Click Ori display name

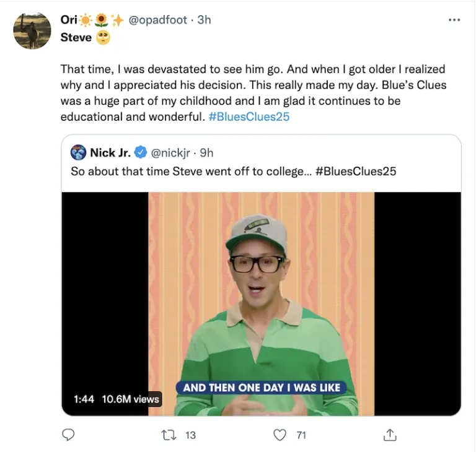click(x=69, y=20)
